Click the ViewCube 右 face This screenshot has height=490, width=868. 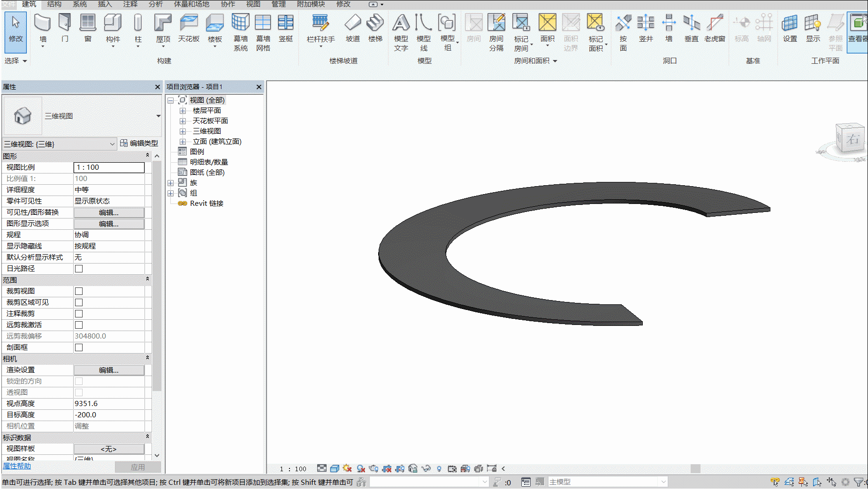point(852,139)
